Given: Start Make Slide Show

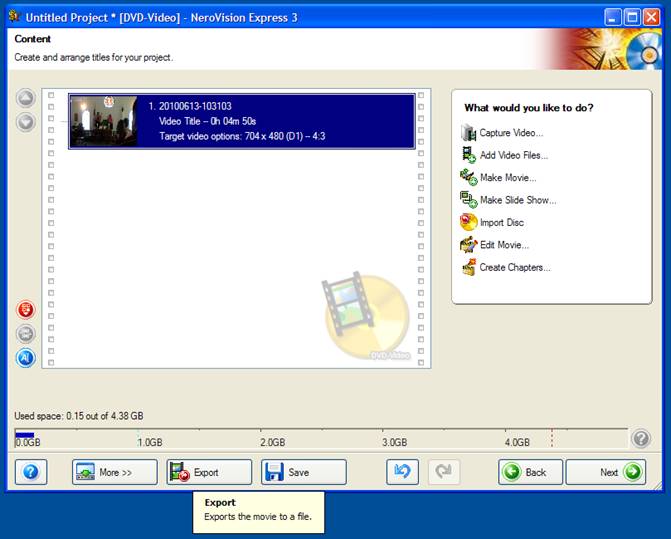Looking at the screenshot, I should pyautogui.click(x=518, y=200).
